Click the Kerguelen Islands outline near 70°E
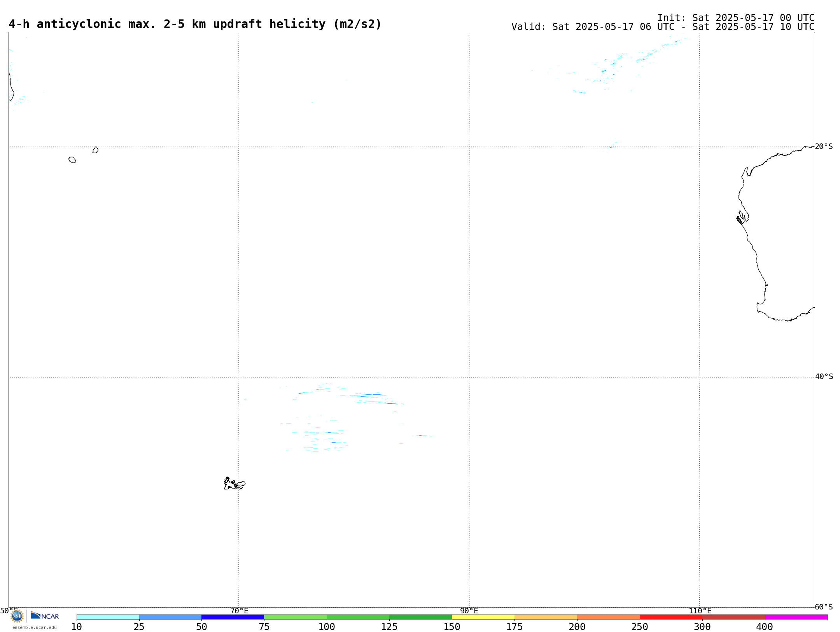Viewport: 840px width, 632px height. 234,483
